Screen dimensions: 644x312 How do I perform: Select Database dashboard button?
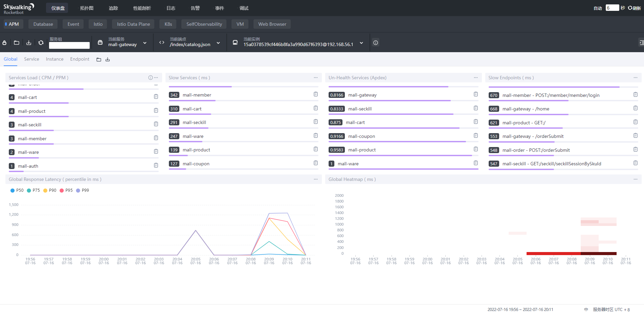coord(43,24)
